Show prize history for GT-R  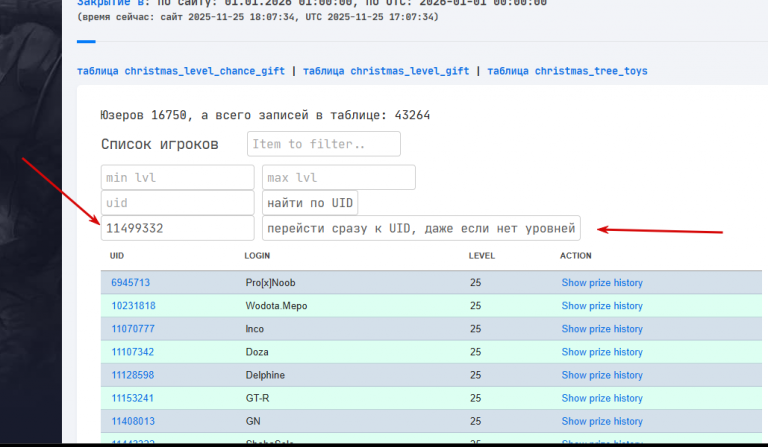602,398
